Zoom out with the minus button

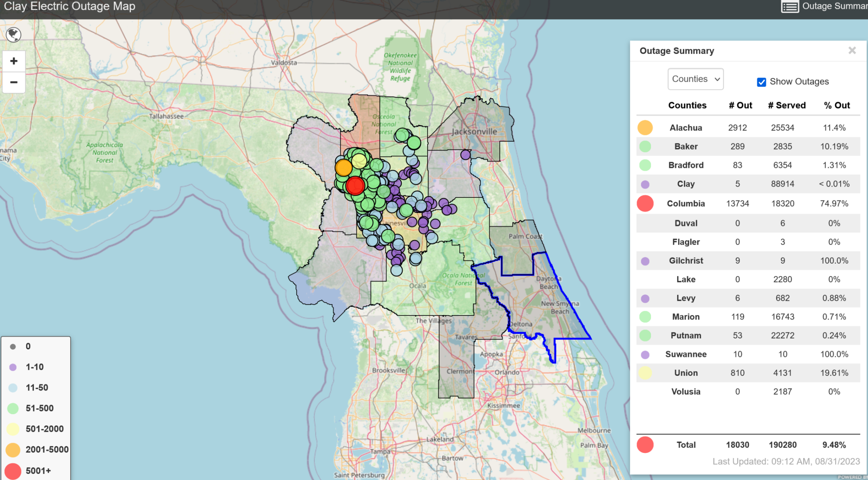tap(14, 82)
